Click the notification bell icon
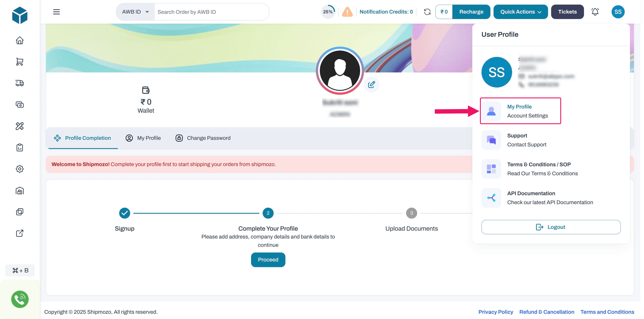 [x=595, y=12]
